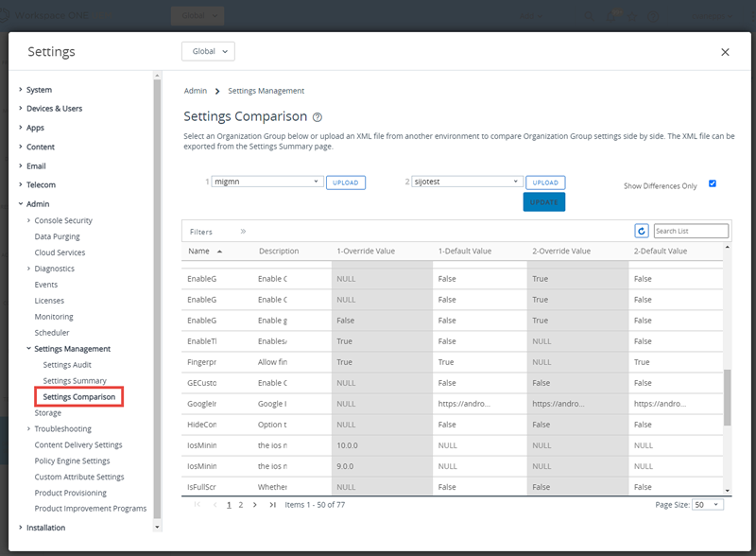This screenshot has height=556, width=756.
Task: Select IsFullScr row name cell
Action: click(201, 487)
